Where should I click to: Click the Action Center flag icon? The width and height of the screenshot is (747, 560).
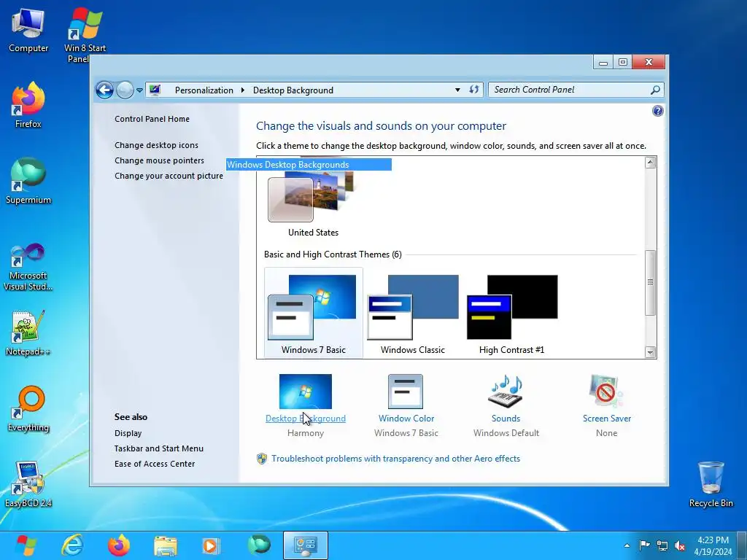[x=644, y=545]
